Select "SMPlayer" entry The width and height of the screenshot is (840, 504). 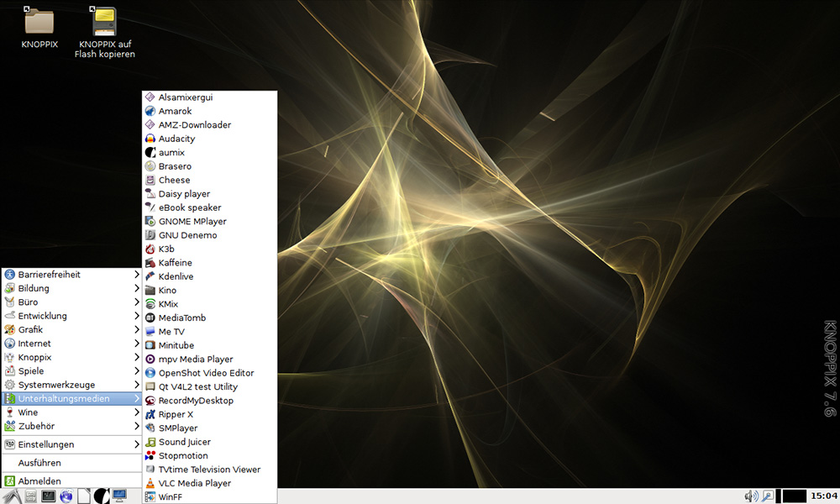pyautogui.click(x=210, y=428)
